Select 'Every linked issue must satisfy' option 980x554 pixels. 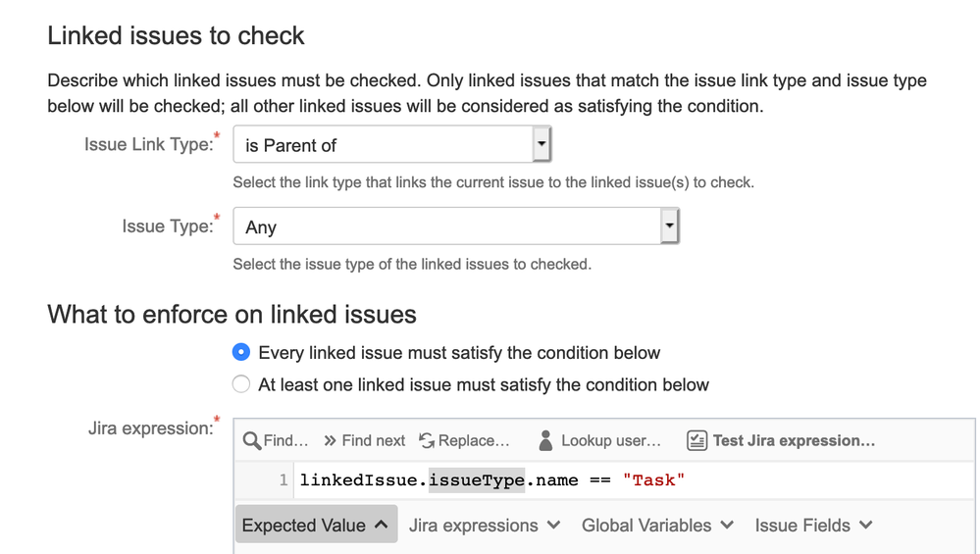(241, 352)
